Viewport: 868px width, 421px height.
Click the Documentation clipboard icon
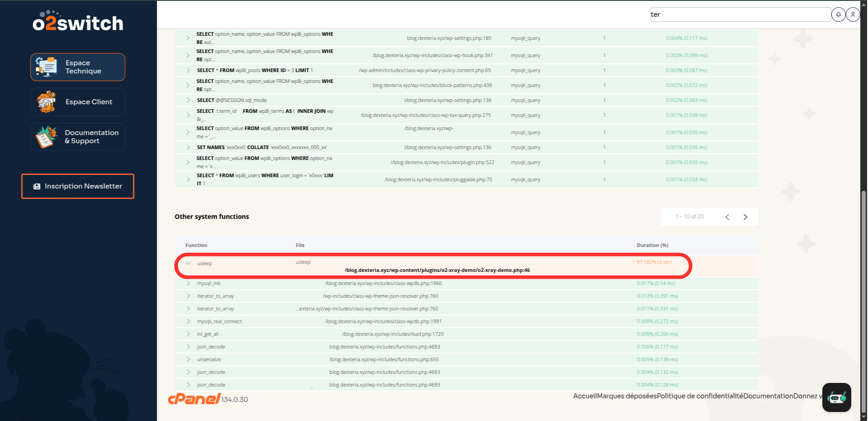47,137
